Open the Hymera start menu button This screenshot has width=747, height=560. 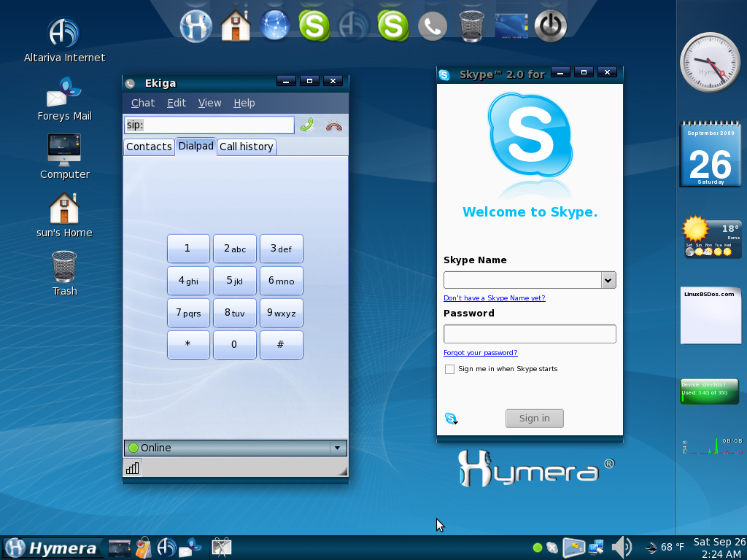point(53,548)
